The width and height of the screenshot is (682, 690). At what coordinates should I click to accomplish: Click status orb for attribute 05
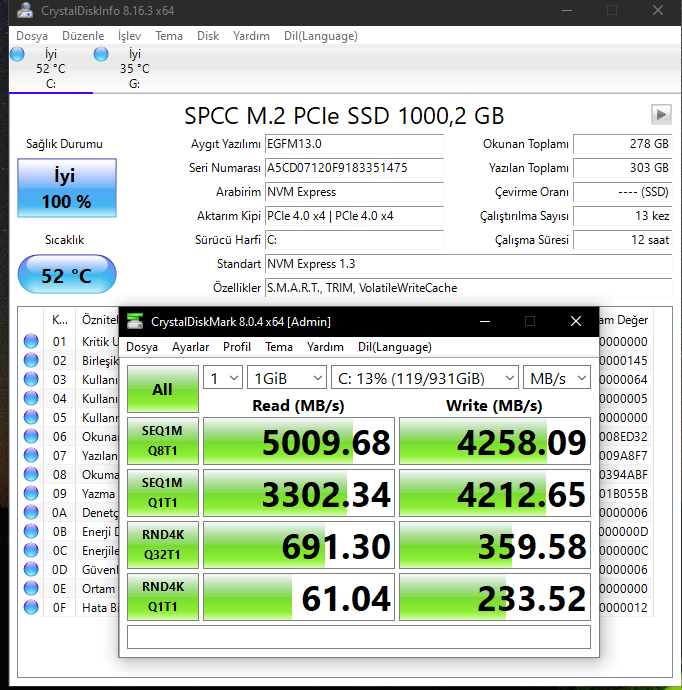click(x=31, y=417)
